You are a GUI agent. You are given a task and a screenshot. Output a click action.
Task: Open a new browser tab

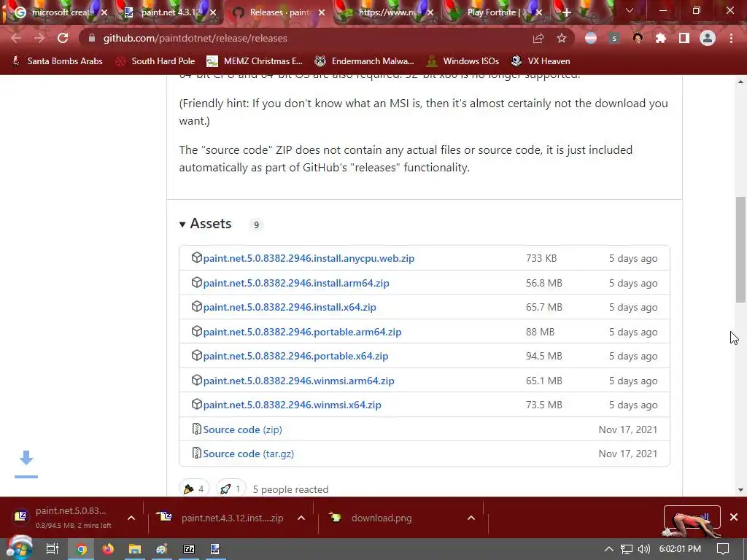566,12
